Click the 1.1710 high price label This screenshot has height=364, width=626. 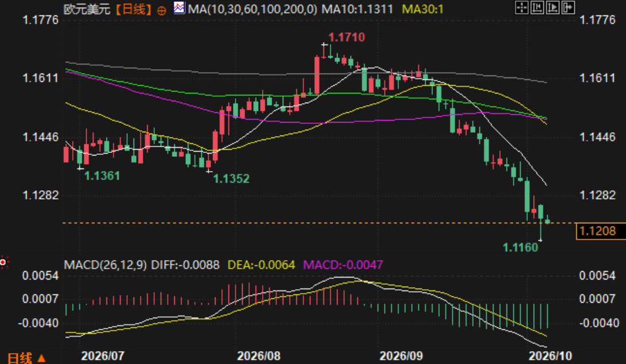(347, 37)
